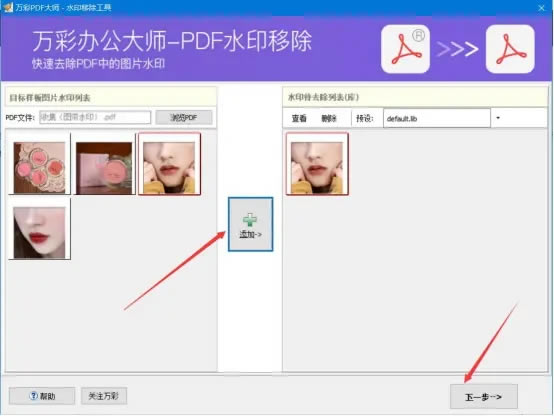The width and height of the screenshot is (554, 416).
Task: Click the 万彩办公大师-PDF水印移除 title text
Action: 172,41
